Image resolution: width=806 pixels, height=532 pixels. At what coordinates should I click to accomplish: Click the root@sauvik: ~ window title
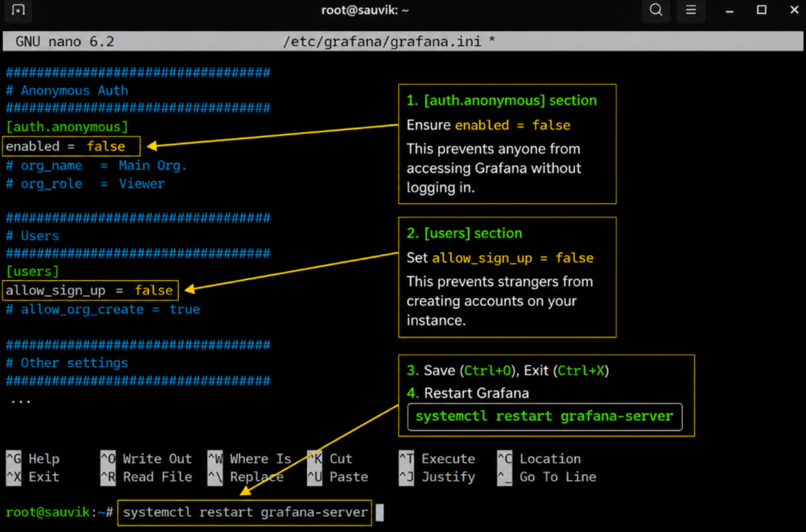click(x=365, y=11)
